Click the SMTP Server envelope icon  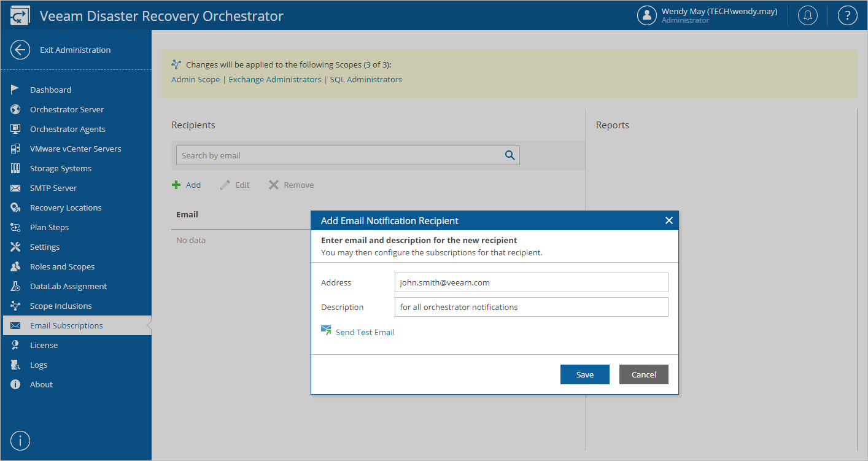16,188
